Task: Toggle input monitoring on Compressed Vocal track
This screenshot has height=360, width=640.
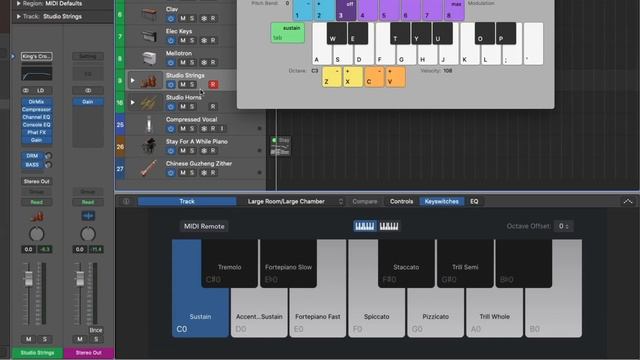Action: 222,129
